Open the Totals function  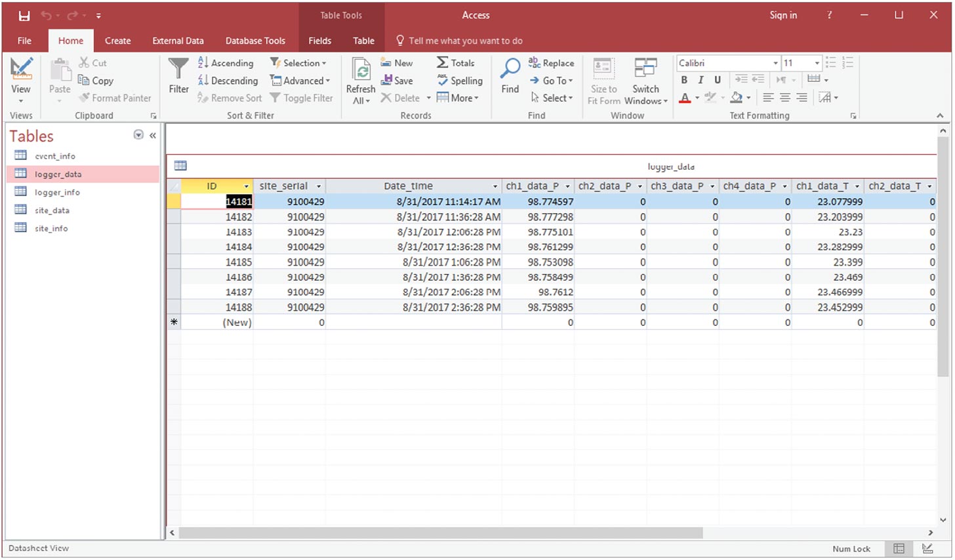tap(457, 62)
